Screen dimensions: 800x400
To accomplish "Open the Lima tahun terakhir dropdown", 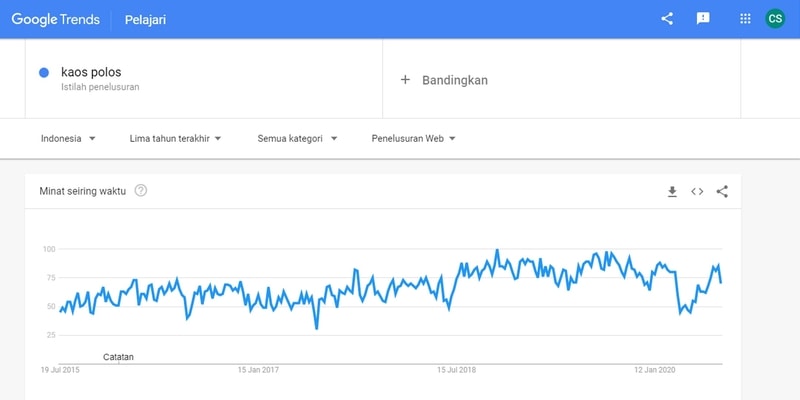I will (x=175, y=138).
